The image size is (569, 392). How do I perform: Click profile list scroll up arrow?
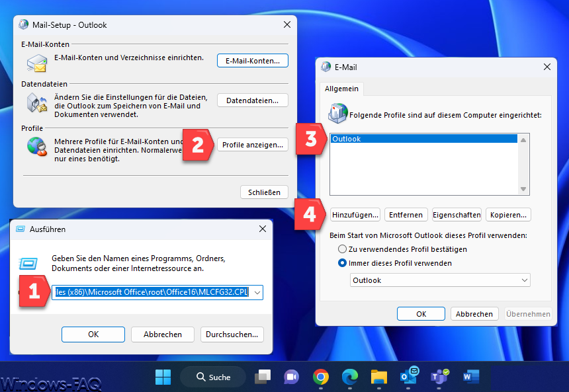click(523, 140)
